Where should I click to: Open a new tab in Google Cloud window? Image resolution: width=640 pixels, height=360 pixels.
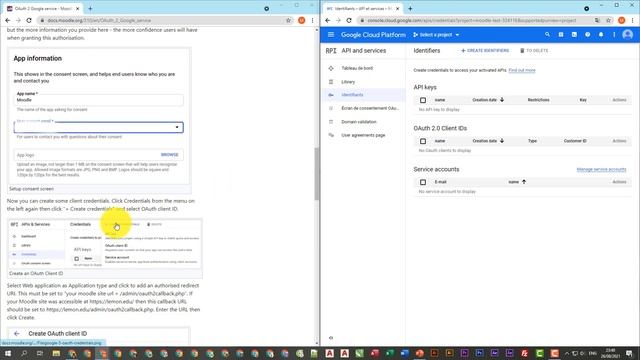pyautogui.click(x=410, y=8)
